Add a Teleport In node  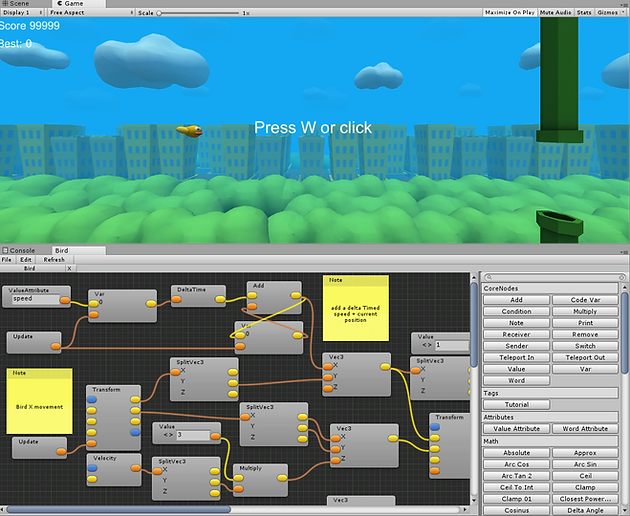pos(516,357)
